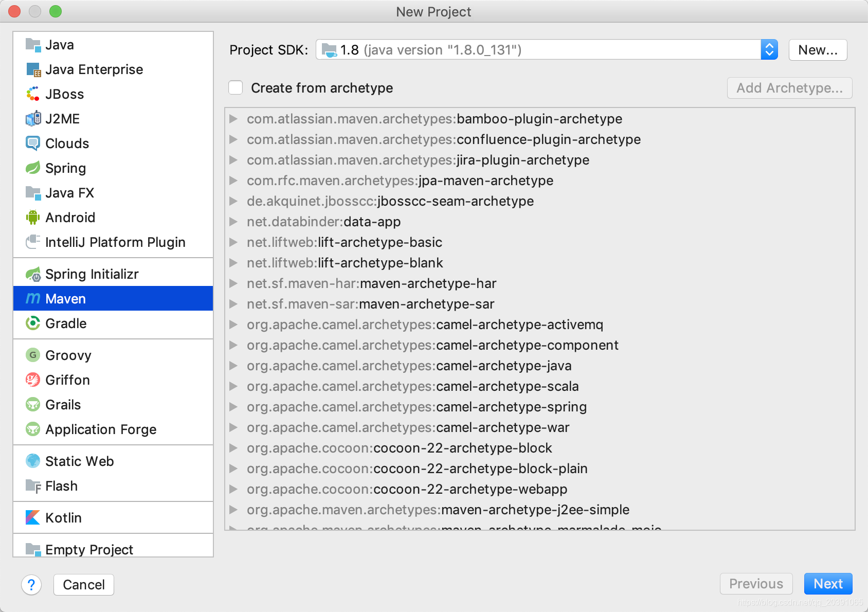Click the Android robot icon
Viewport: 868px width, 612px height.
pos(33,218)
